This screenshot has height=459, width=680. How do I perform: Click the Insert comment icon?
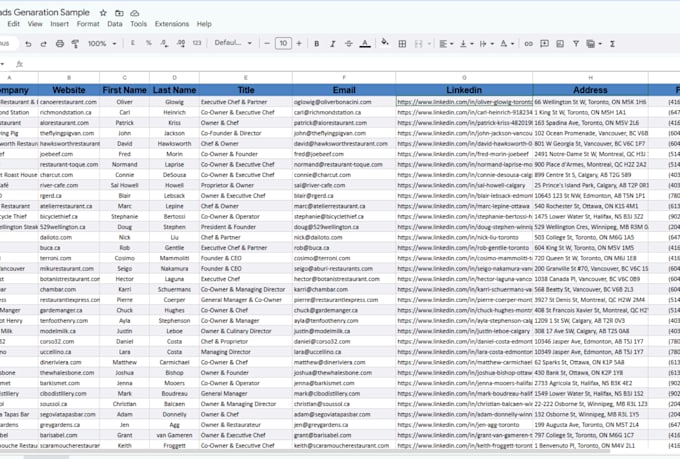(544, 44)
